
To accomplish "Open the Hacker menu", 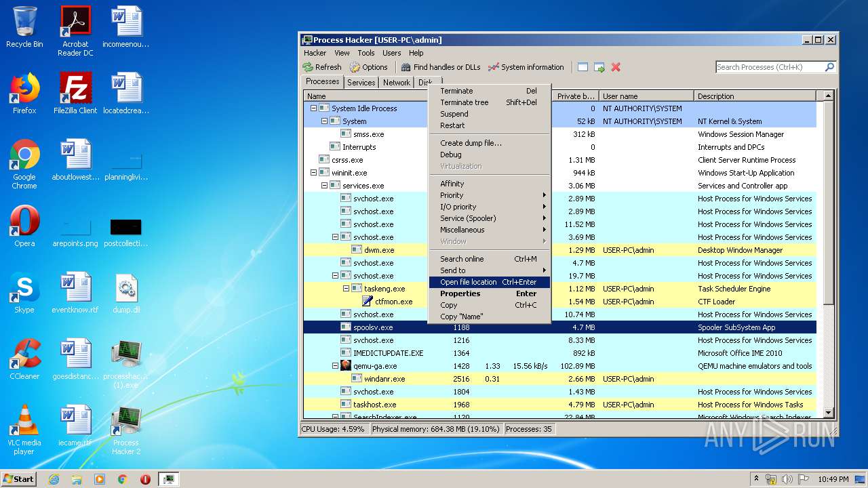I will [315, 53].
